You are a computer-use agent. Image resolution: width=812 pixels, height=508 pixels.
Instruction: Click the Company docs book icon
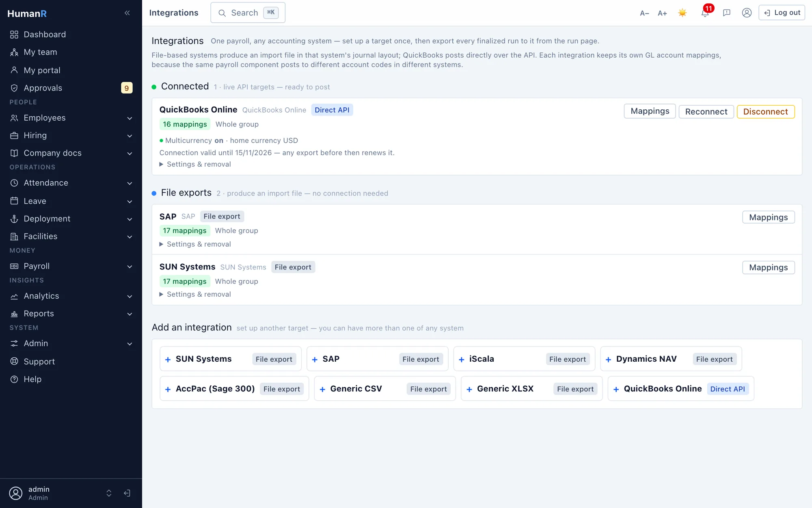(14, 153)
